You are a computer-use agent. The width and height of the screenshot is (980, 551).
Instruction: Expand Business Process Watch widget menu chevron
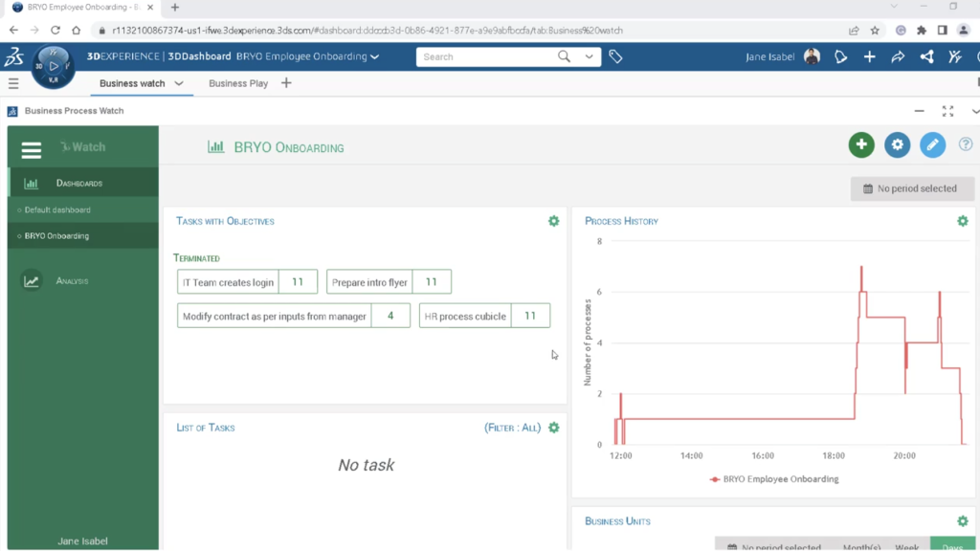pos(975,111)
